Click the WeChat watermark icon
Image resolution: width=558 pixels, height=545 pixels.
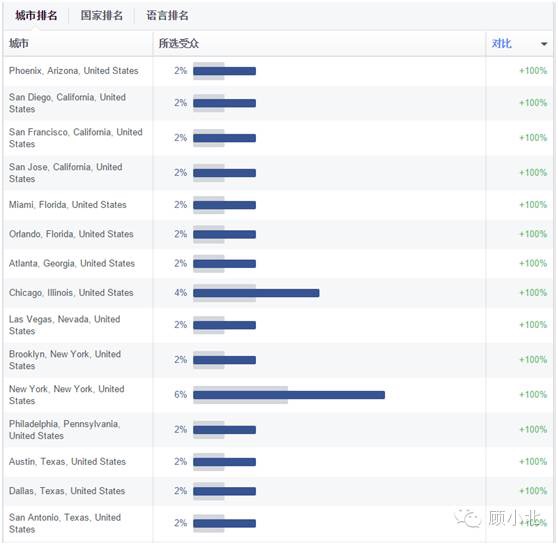(468, 518)
